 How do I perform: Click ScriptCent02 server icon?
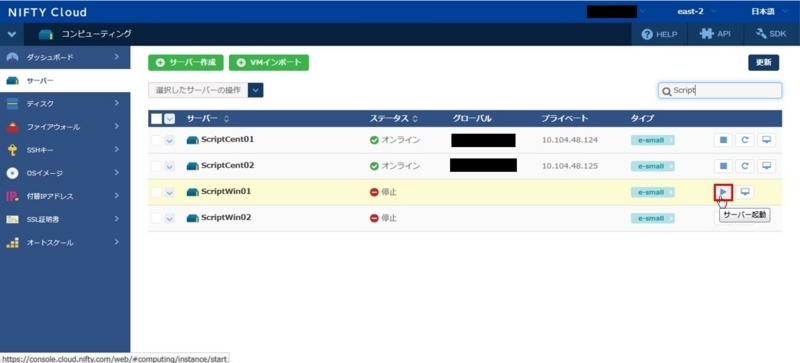tap(192, 166)
